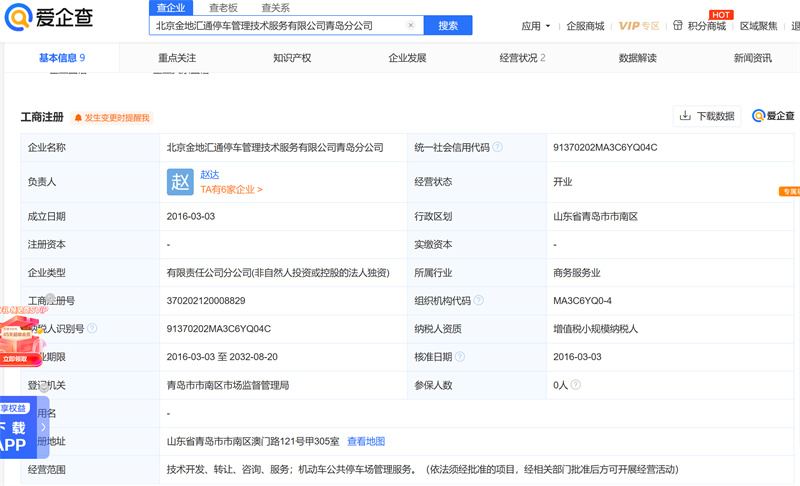Image resolution: width=800 pixels, height=486 pixels.
Task: Click the help icon beside 纳税人识别号
Action: (x=93, y=329)
